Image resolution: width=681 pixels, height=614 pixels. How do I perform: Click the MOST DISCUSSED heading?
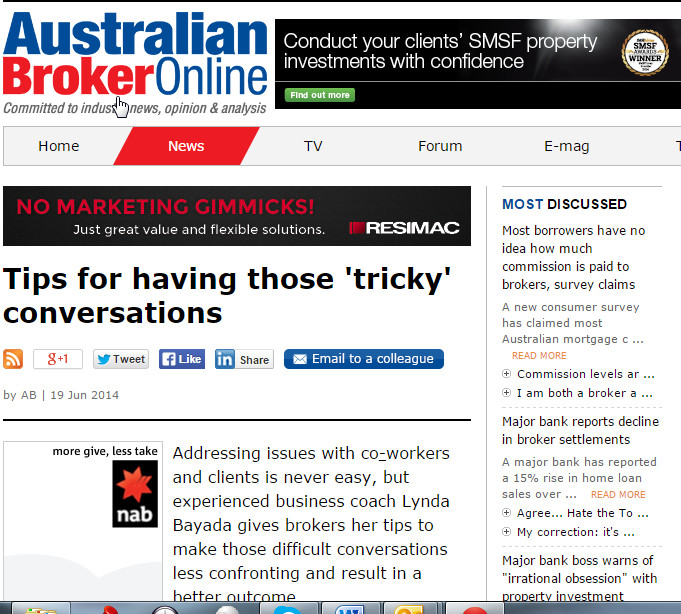(x=564, y=204)
